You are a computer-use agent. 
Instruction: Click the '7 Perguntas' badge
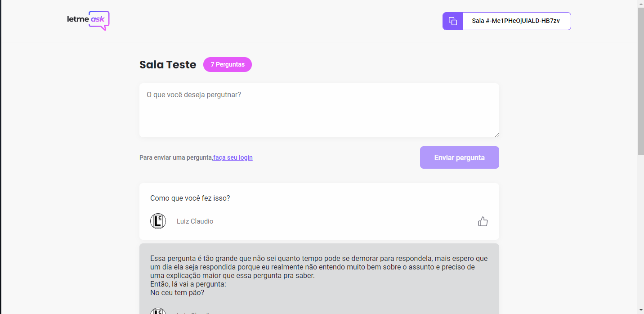228,64
